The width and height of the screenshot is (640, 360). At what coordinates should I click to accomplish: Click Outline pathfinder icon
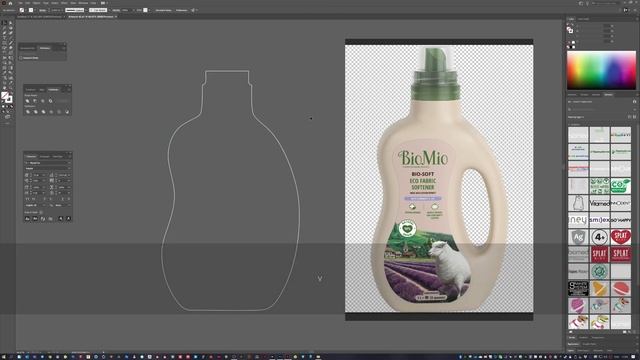59,112
